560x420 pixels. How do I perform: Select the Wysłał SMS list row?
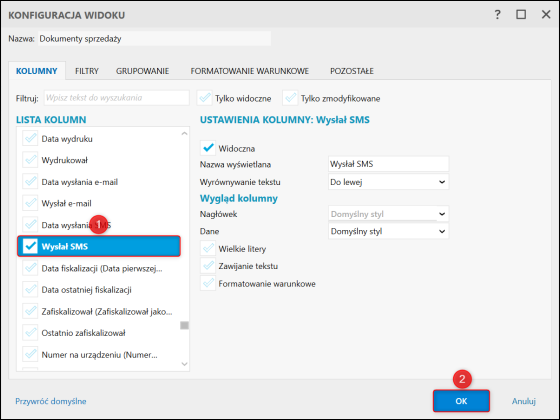(x=99, y=246)
